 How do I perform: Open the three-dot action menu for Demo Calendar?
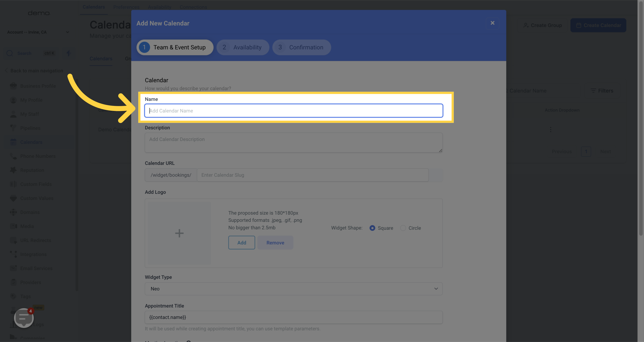pyautogui.click(x=550, y=129)
